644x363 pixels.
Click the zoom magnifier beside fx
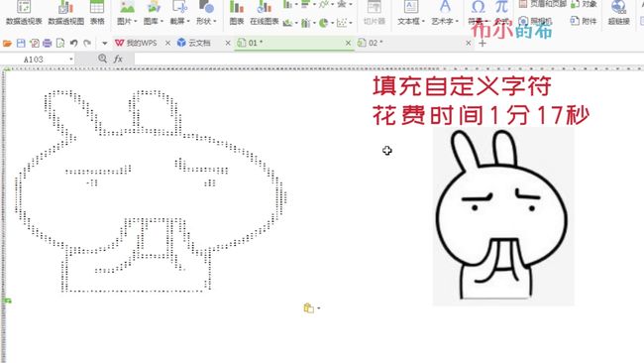pos(102,59)
